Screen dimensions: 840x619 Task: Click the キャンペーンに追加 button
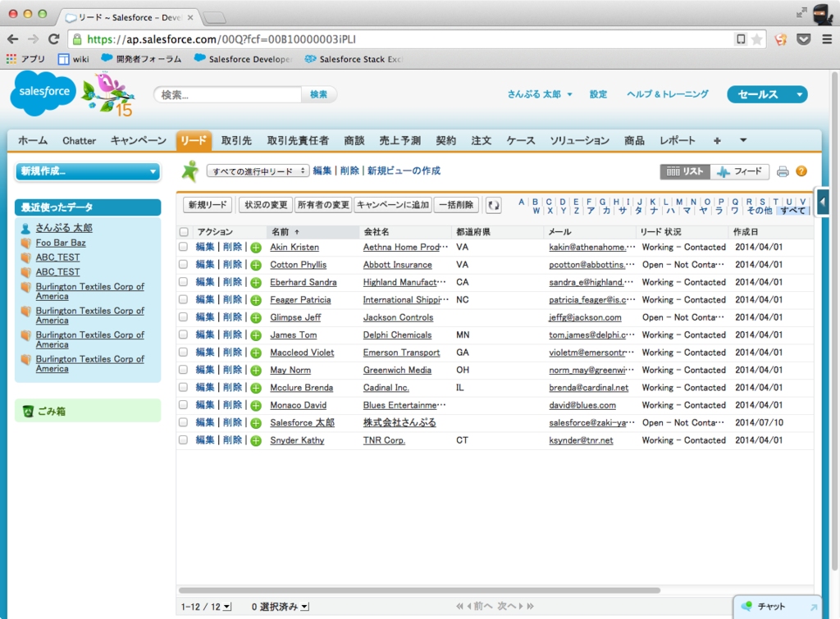click(x=393, y=205)
